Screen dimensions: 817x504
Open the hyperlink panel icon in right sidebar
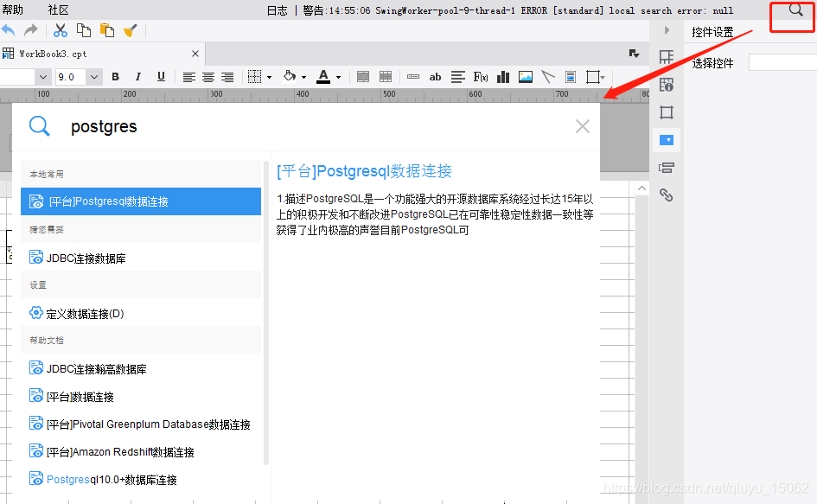tap(667, 195)
